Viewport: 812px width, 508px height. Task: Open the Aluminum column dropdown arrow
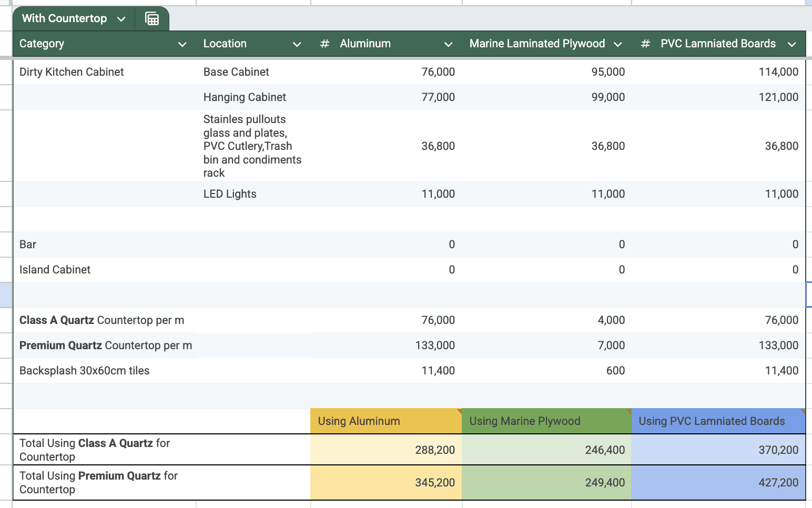[x=449, y=44]
